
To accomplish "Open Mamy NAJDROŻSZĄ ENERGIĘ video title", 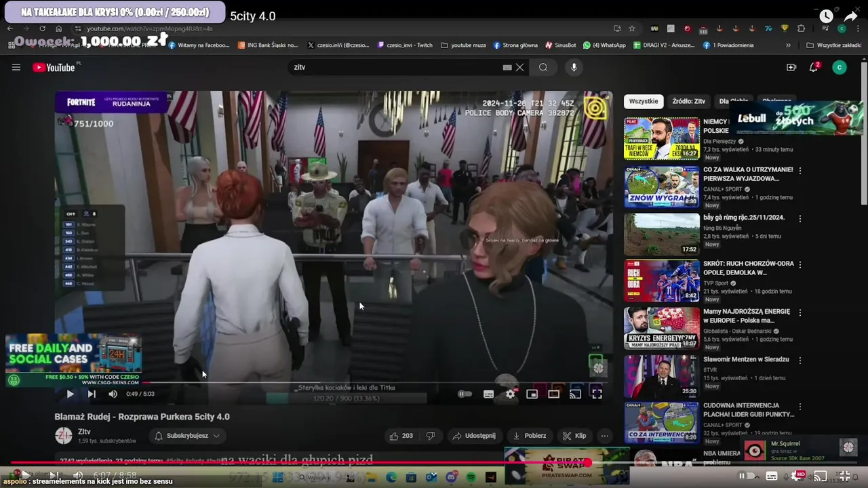I will (747, 316).
